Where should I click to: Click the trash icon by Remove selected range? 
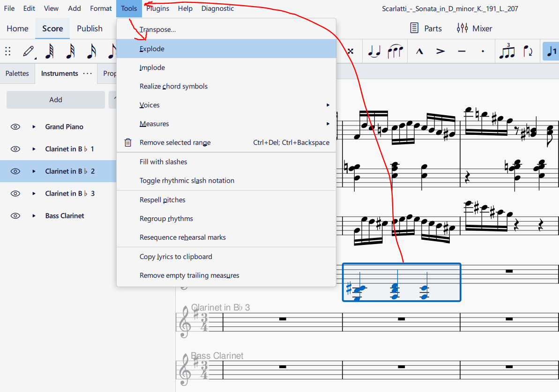128,142
